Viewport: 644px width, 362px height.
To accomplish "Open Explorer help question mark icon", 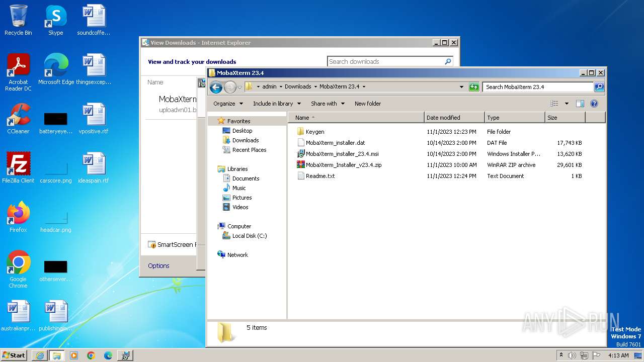I will click(594, 104).
